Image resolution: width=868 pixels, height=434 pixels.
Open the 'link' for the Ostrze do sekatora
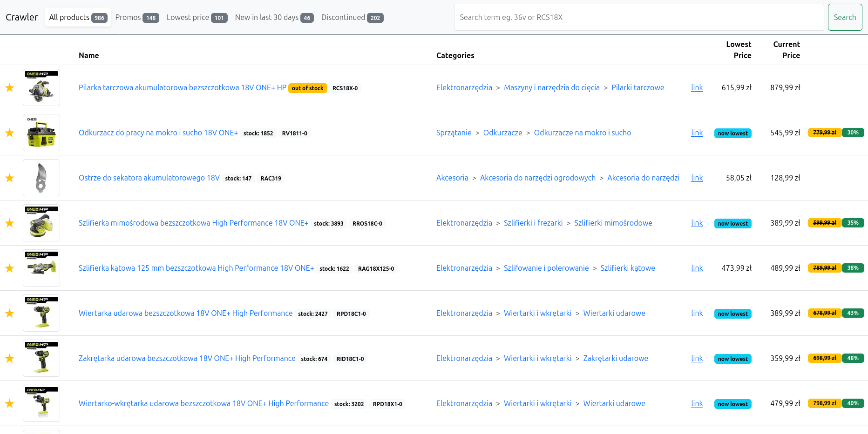(697, 178)
